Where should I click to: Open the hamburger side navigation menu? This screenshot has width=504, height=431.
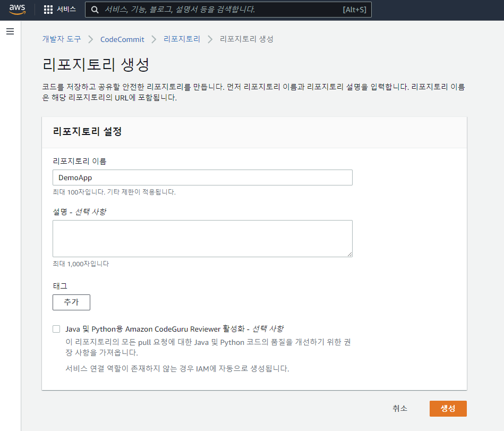point(10,31)
